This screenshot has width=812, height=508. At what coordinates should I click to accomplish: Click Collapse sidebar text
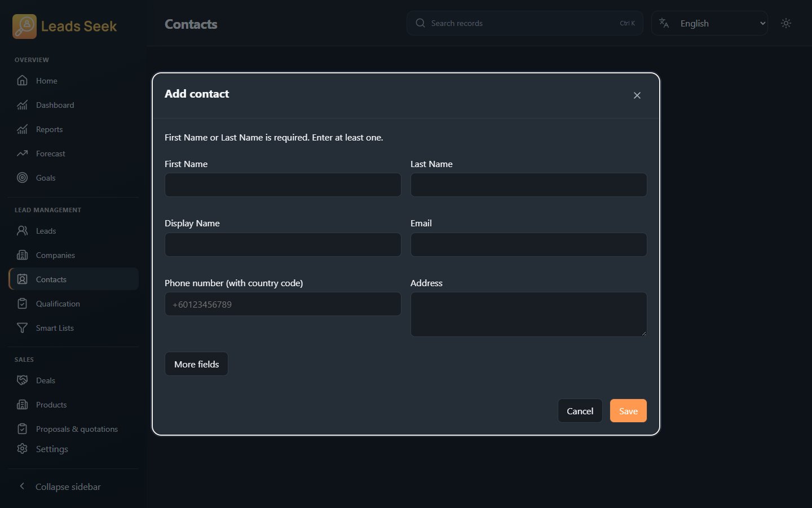pos(68,487)
